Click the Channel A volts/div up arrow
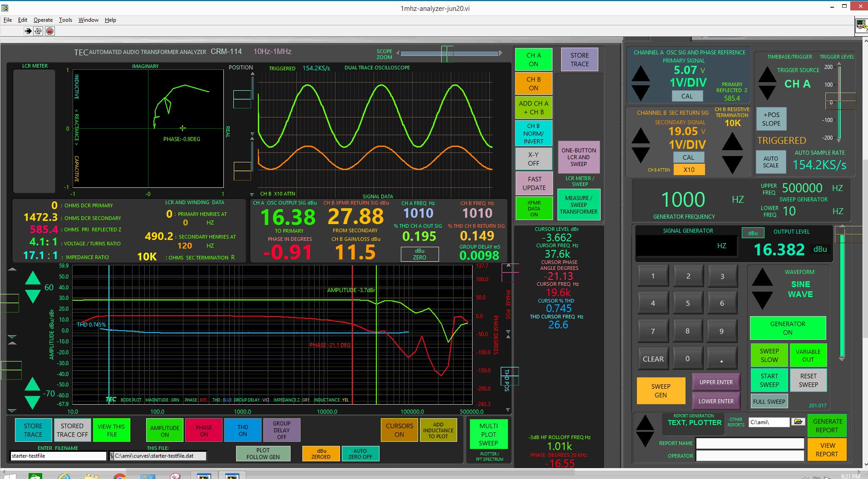Image resolution: width=868 pixels, height=479 pixels. click(641, 74)
